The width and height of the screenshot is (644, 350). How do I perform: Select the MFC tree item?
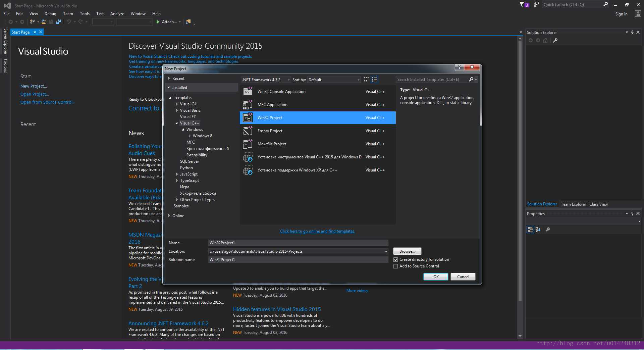point(191,142)
